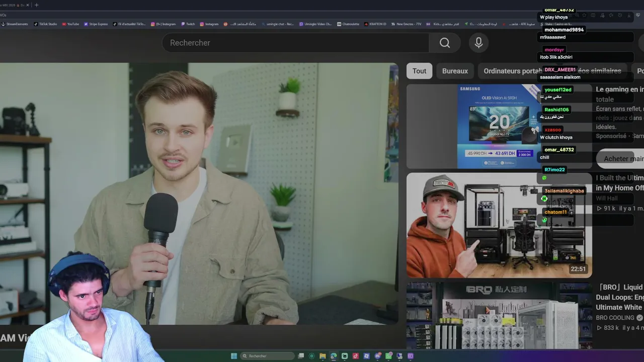Open the KRAFTON ID bookmark
Viewport: 644px width, 362px height.
[x=375, y=24]
